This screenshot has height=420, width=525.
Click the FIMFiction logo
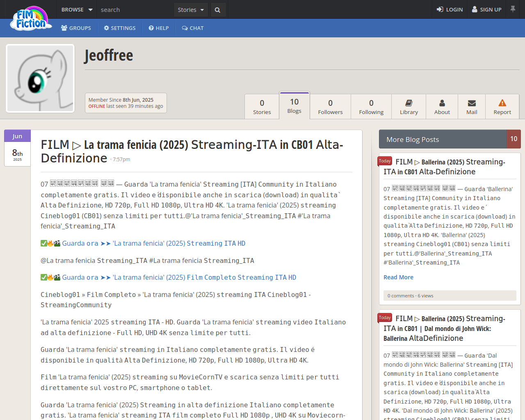(31, 18)
